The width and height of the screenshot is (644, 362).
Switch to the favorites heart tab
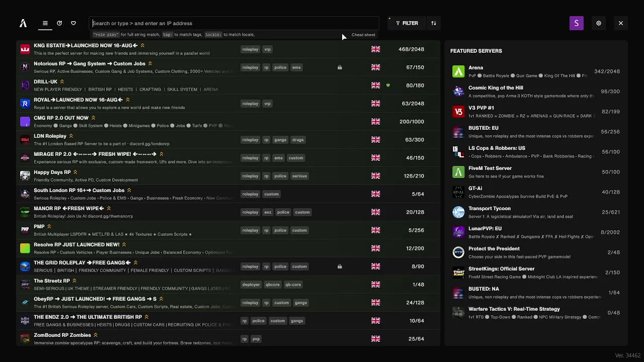click(x=73, y=23)
